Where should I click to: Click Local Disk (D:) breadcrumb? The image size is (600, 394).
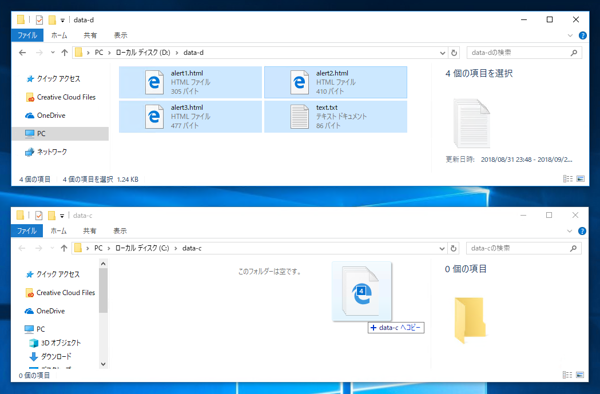(143, 53)
